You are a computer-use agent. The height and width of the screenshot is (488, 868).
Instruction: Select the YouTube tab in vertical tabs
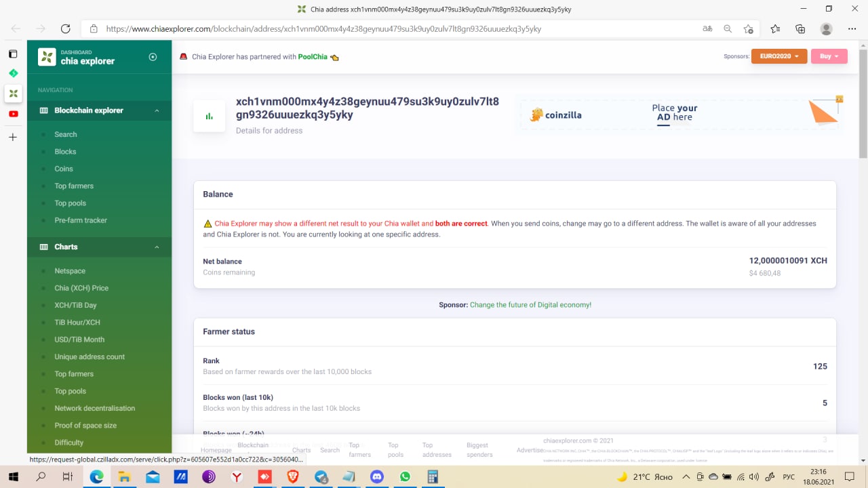pyautogui.click(x=13, y=114)
